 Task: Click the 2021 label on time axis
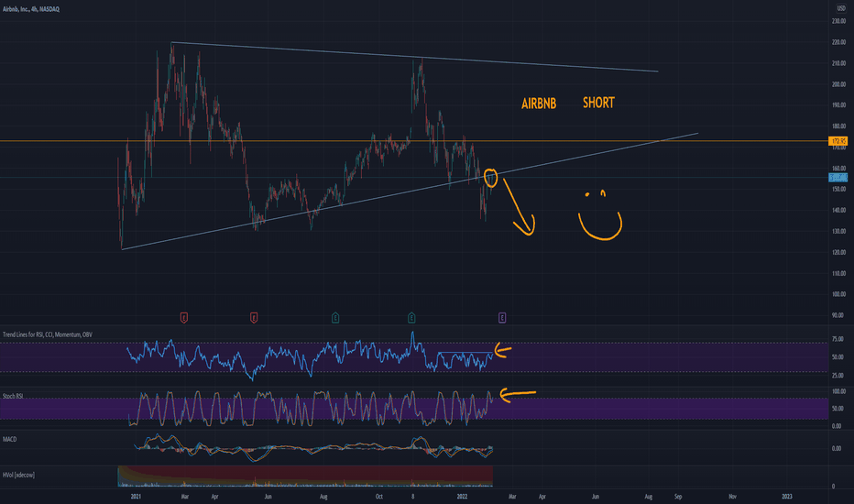coord(136,497)
